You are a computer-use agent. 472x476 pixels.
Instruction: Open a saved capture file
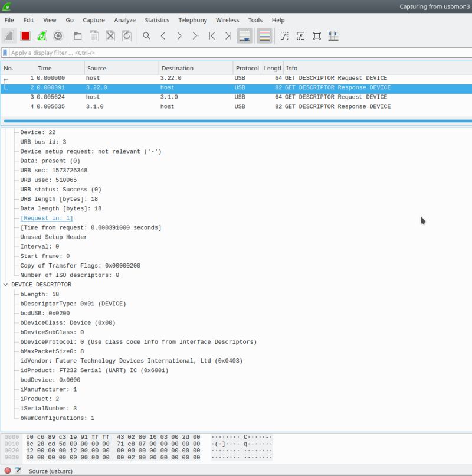click(77, 35)
